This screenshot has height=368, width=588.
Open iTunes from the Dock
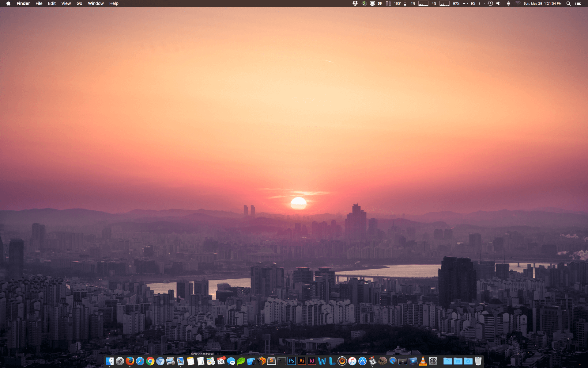click(352, 361)
